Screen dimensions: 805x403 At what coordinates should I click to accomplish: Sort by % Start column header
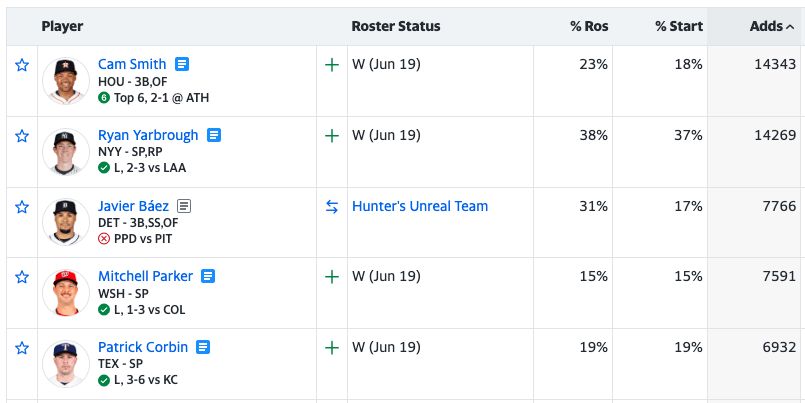(679, 26)
